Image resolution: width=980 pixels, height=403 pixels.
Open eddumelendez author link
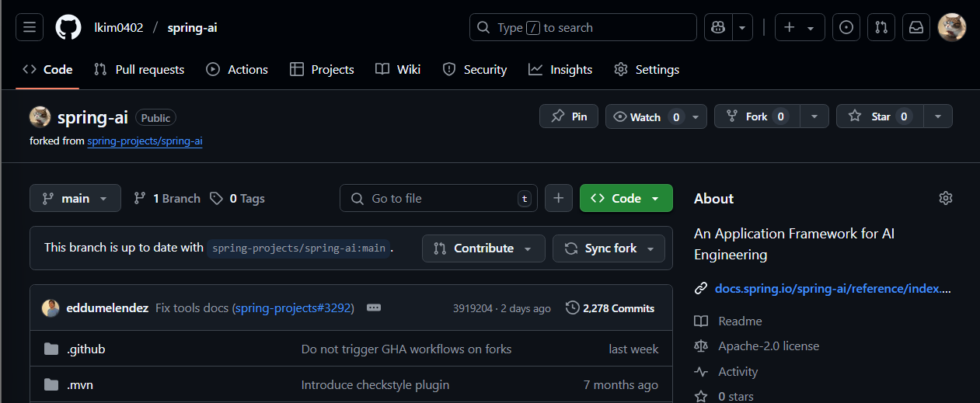point(107,308)
